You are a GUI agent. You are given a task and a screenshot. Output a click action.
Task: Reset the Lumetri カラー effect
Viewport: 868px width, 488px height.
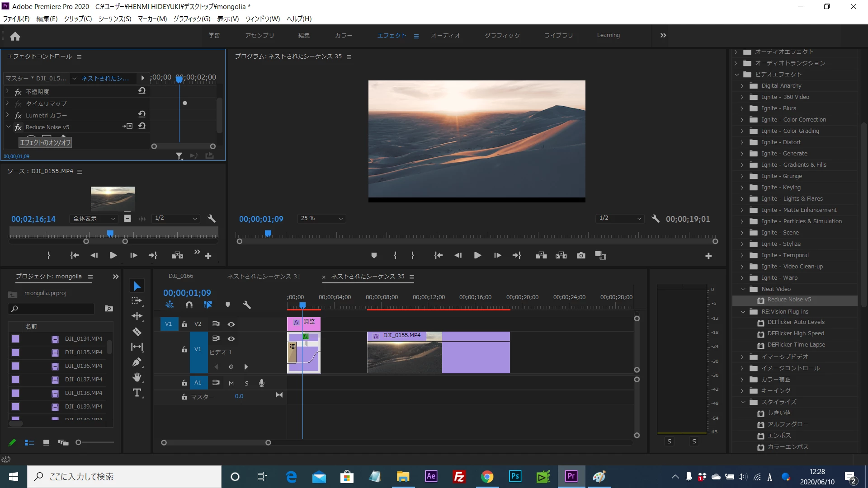tap(142, 115)
